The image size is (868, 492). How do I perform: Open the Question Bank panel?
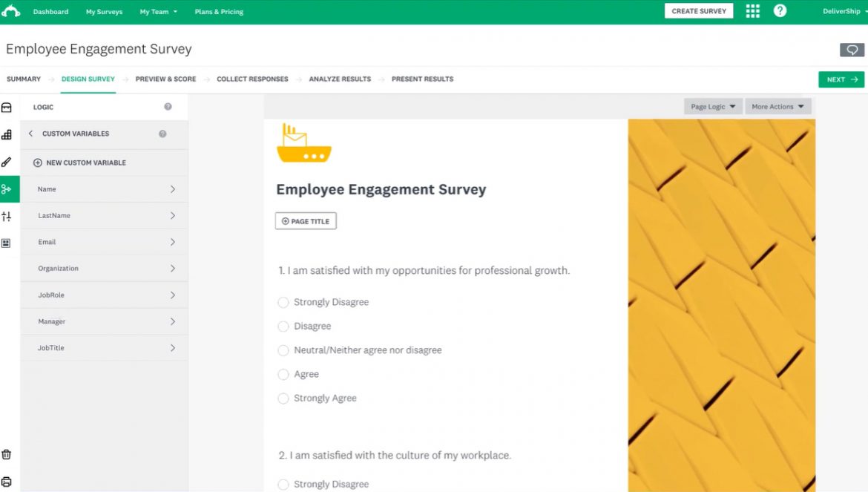point(7,134)
